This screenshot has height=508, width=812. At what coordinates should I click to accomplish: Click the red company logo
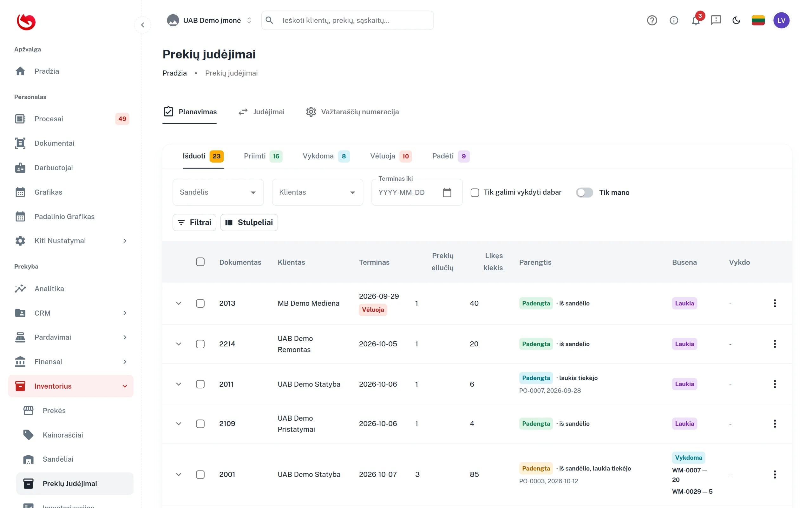point(26,22)
